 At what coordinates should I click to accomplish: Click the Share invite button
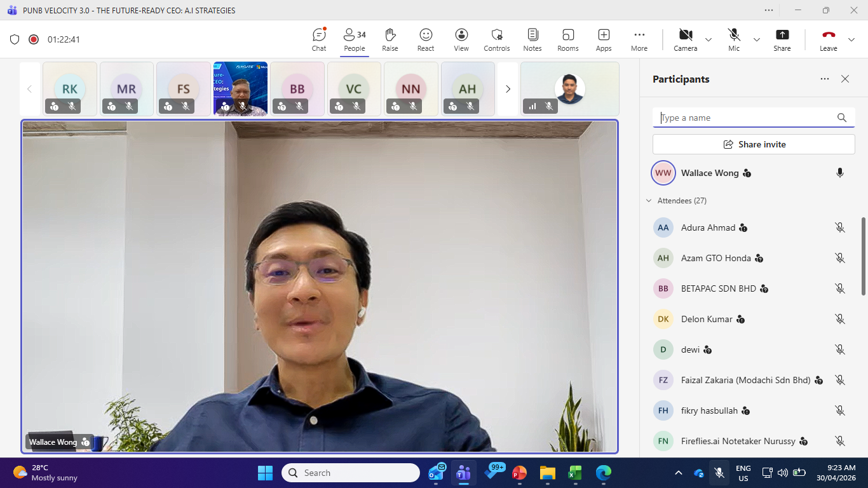(754, 144)
